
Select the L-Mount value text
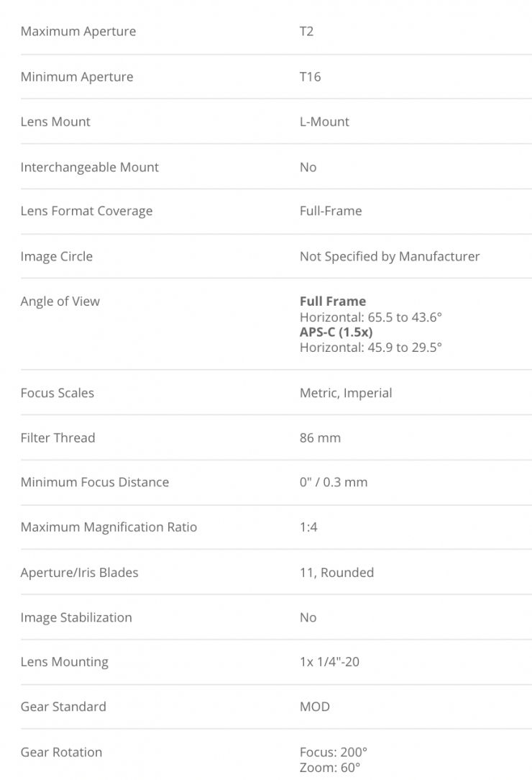coord(324,122)
